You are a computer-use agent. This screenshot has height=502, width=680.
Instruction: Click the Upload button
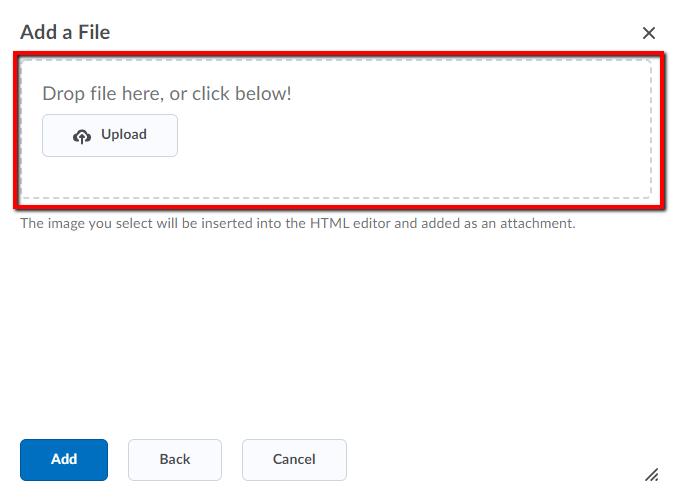(110, 135)
